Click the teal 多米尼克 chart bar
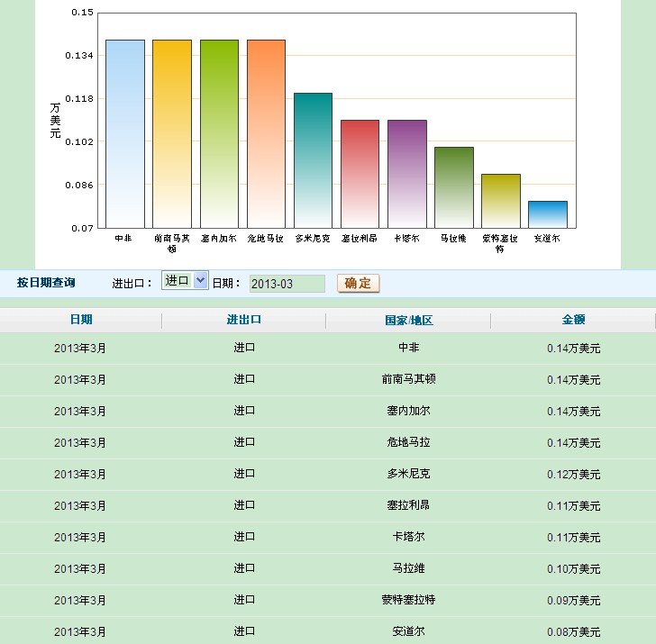Screen dimensions: 656x644 [x=313, y=160]
